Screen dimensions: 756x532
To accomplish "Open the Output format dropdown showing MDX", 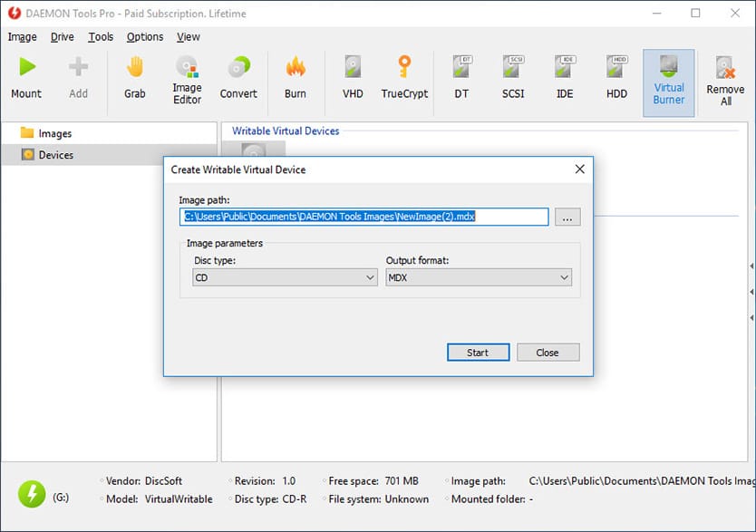I will (x=479, y=276).
